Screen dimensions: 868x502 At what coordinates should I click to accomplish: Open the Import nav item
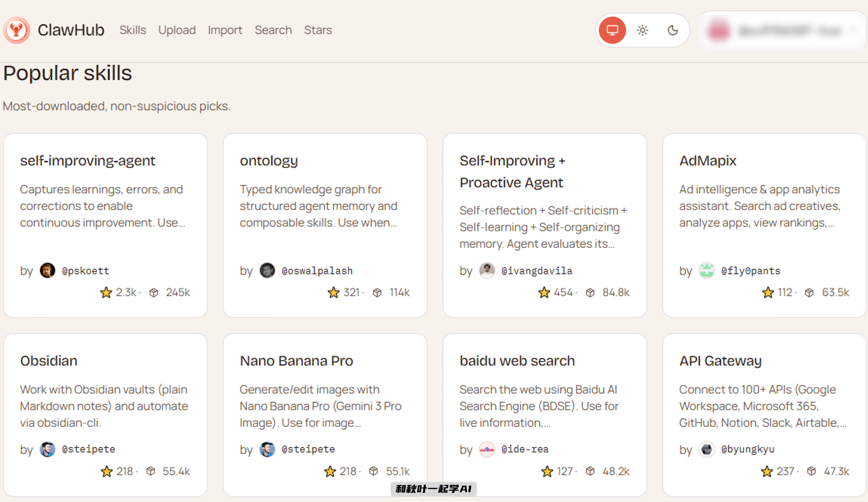(225, 30)
